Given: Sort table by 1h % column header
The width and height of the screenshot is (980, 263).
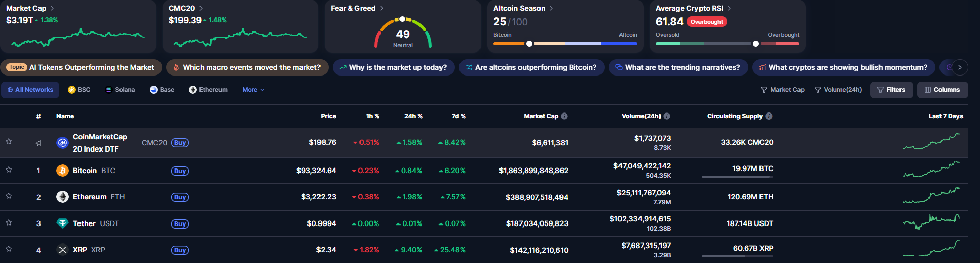Looking at the screenshot, I should (x=373, y=116).
